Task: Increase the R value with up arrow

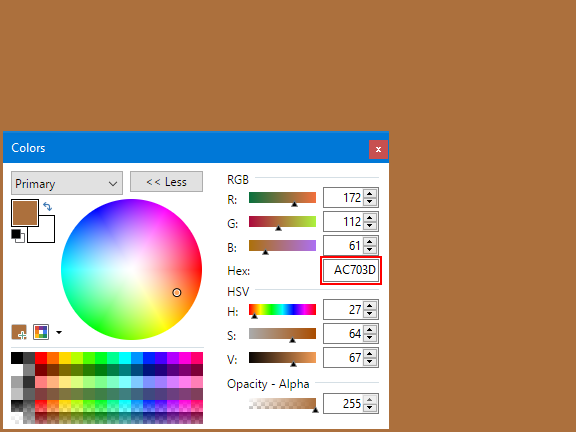Action: tap(370, 193)
